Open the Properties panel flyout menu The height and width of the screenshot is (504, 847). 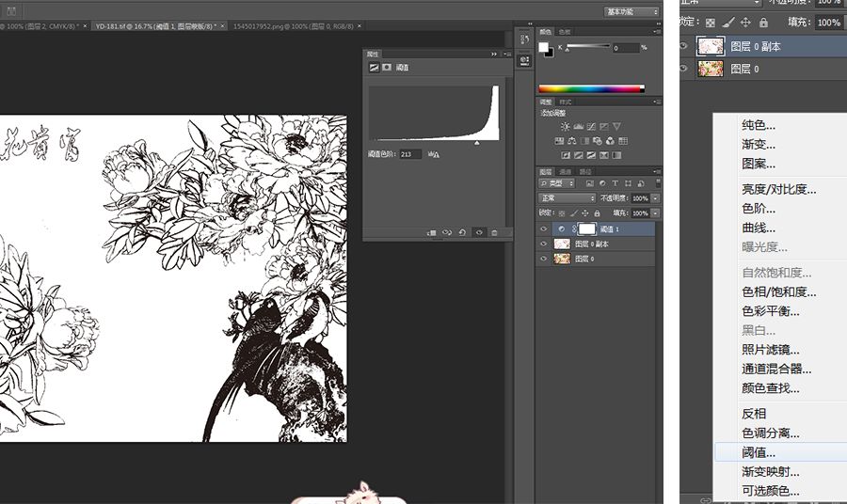point(506,54)
